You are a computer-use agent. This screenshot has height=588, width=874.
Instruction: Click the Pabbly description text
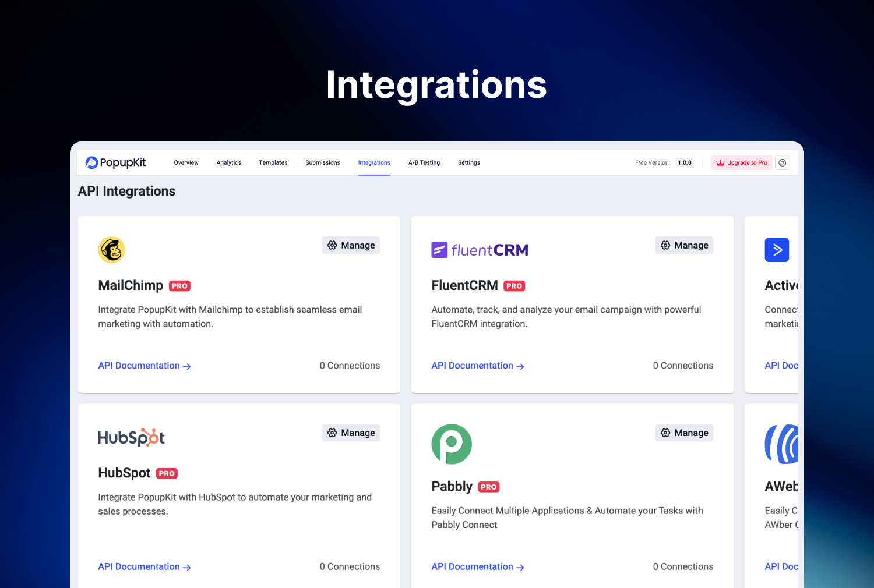567,518
